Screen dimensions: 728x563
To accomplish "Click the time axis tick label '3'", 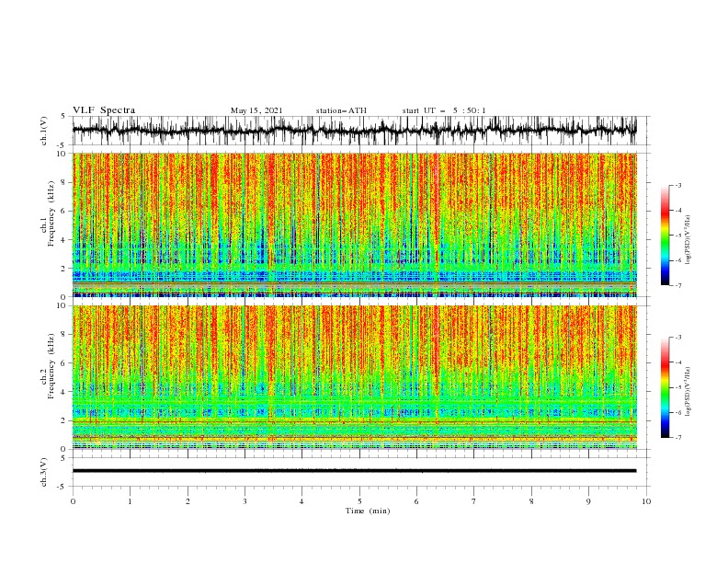I will [x=245, y=501].
